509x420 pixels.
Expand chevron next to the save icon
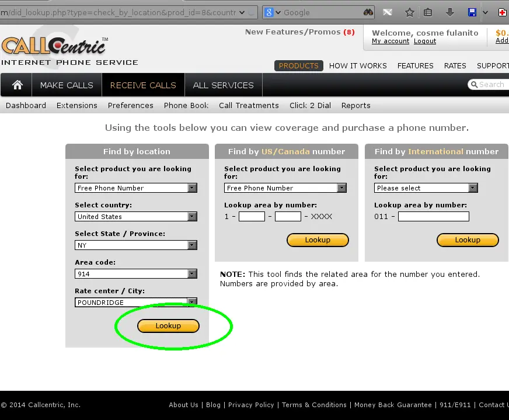(x=485, y=12)
